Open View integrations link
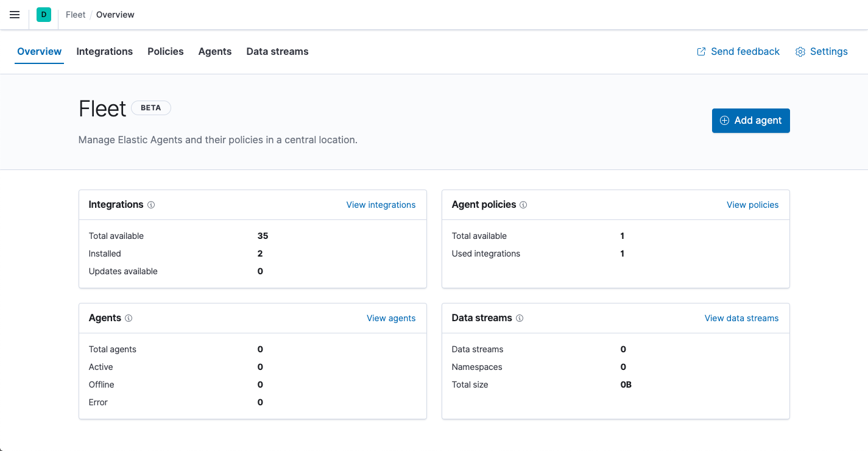Image resolution: width=868 pixels, height=451 pixels. point(381,204)
